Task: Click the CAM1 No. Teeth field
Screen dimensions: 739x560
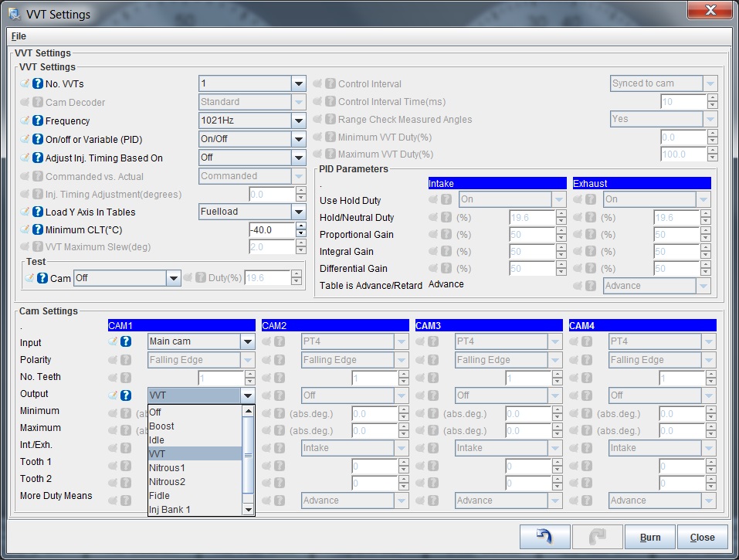Action: point(221,378)
